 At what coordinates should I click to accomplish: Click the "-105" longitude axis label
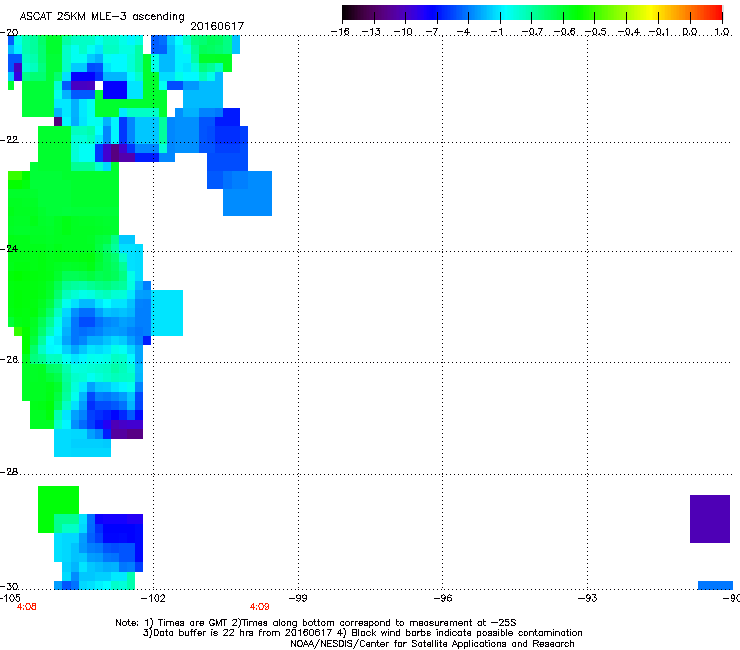[10, 598]
